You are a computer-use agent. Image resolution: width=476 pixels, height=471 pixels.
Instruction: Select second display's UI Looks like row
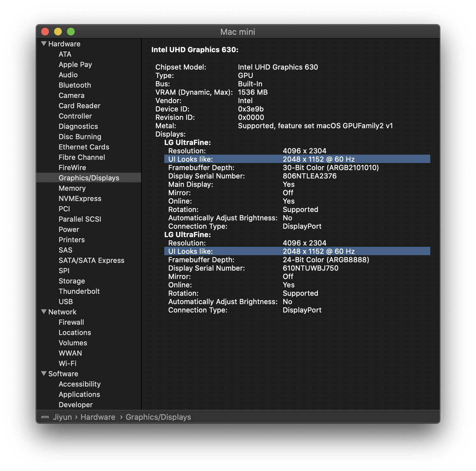coord(297,251)
